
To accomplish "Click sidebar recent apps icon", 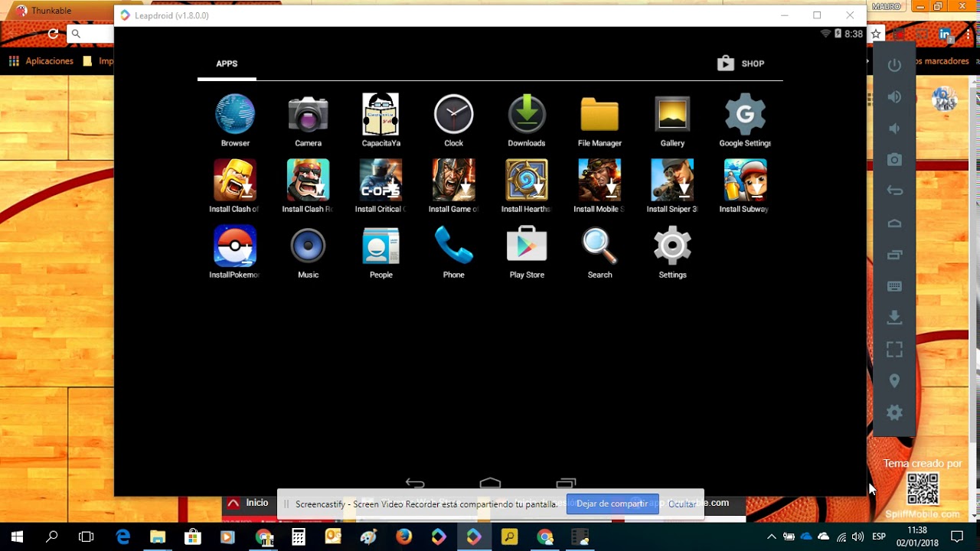I will point(894,254).
